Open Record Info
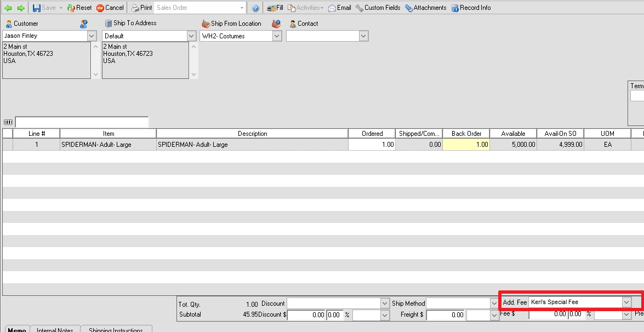This screenshot has height=332, width=644. [x=471, y=8]
